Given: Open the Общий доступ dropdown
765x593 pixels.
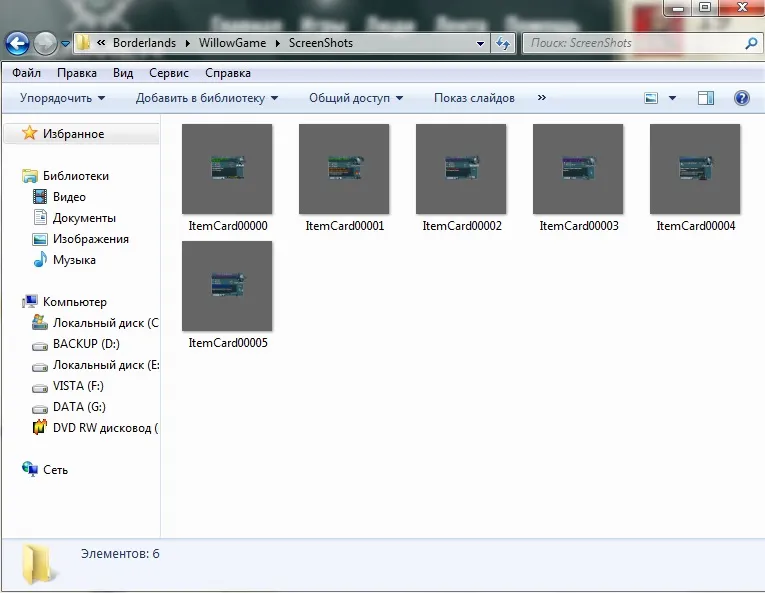Looking at the screenshot, I should click(x=355, y=98).
